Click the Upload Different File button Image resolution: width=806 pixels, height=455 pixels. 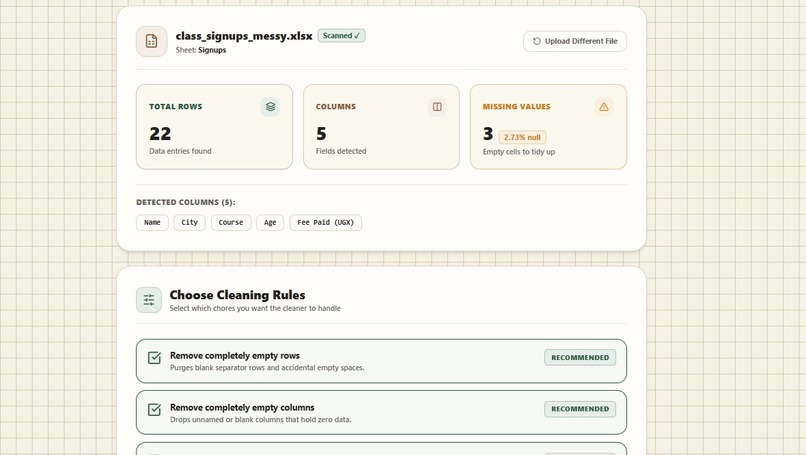[x=575, y=41]
